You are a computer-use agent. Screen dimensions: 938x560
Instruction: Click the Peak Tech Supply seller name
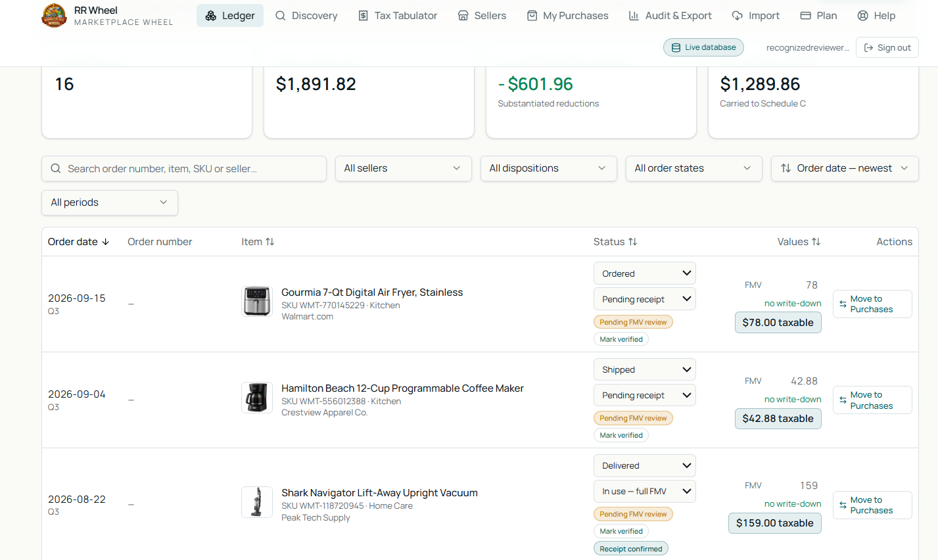(x=316, y=517)
